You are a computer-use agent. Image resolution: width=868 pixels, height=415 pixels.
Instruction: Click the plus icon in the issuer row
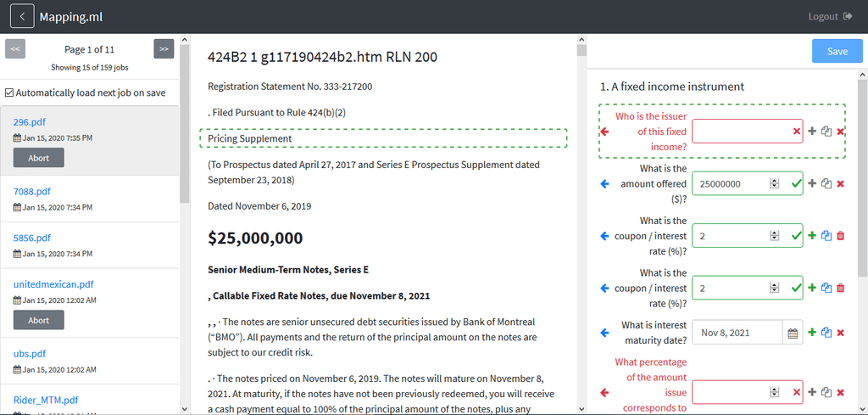812,132
